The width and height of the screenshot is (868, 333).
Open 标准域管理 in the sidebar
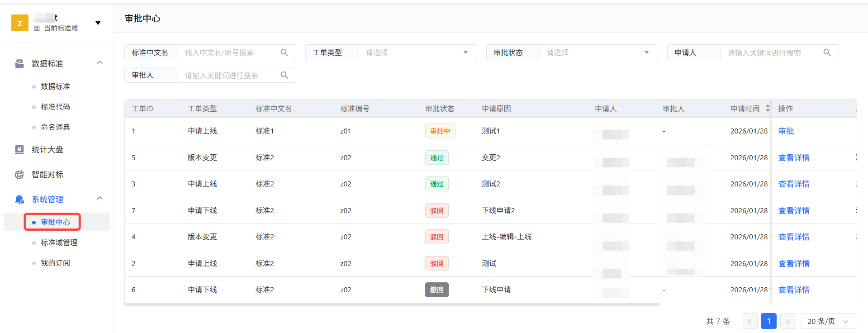[59, 243]
